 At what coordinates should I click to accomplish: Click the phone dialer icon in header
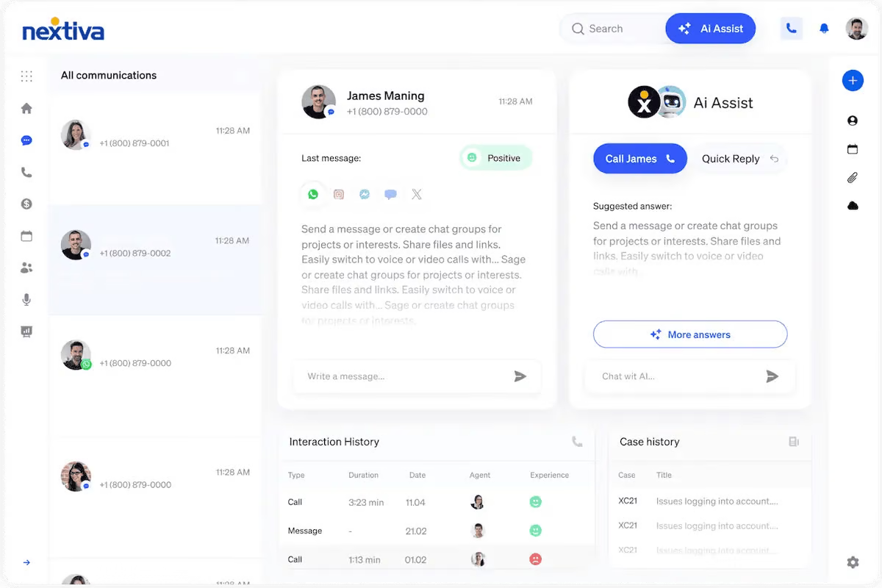tap(791, 29)
